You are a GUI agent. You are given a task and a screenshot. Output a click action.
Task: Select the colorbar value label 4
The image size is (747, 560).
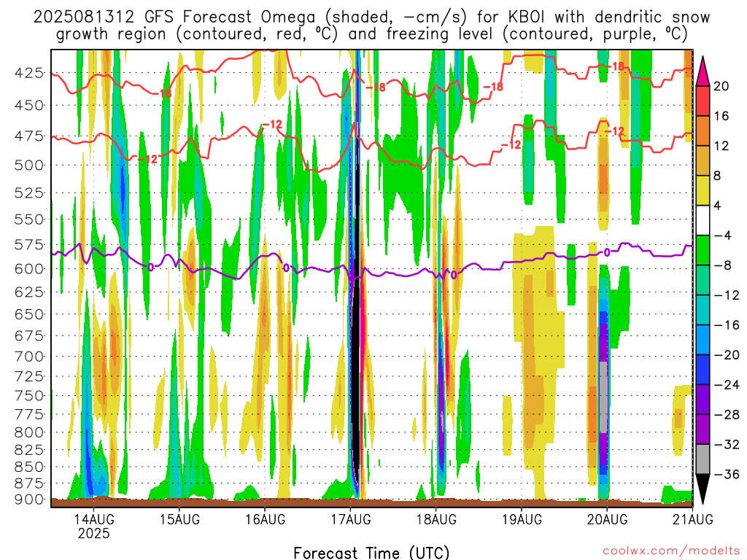click(x=718, y=206)
